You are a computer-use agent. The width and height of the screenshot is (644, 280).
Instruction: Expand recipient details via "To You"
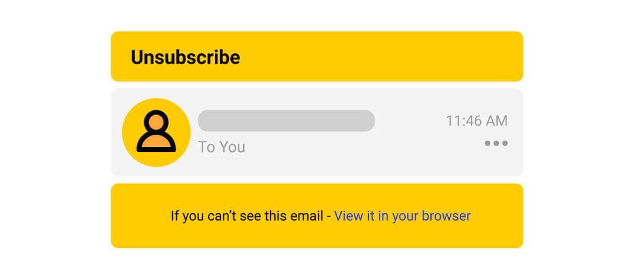(222, 147)
